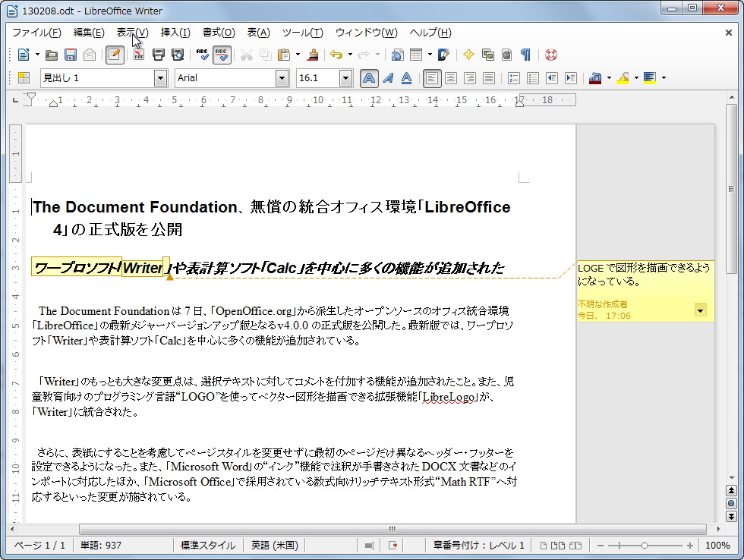The height and width of the screenshot is (560, 744).
Task: Expand the font size dropdown
Action: point(346,78)
